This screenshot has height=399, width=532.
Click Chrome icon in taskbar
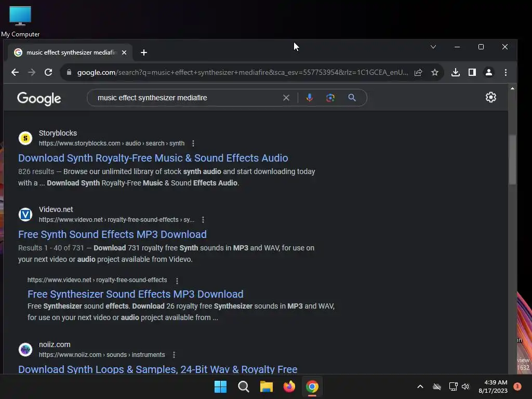pyautogui.click(x=312, y=387)
